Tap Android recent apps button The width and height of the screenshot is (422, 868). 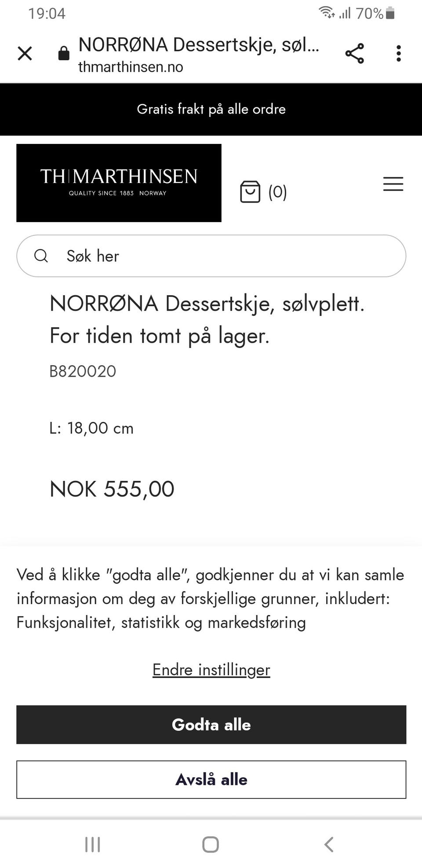(x=93, y=844)
